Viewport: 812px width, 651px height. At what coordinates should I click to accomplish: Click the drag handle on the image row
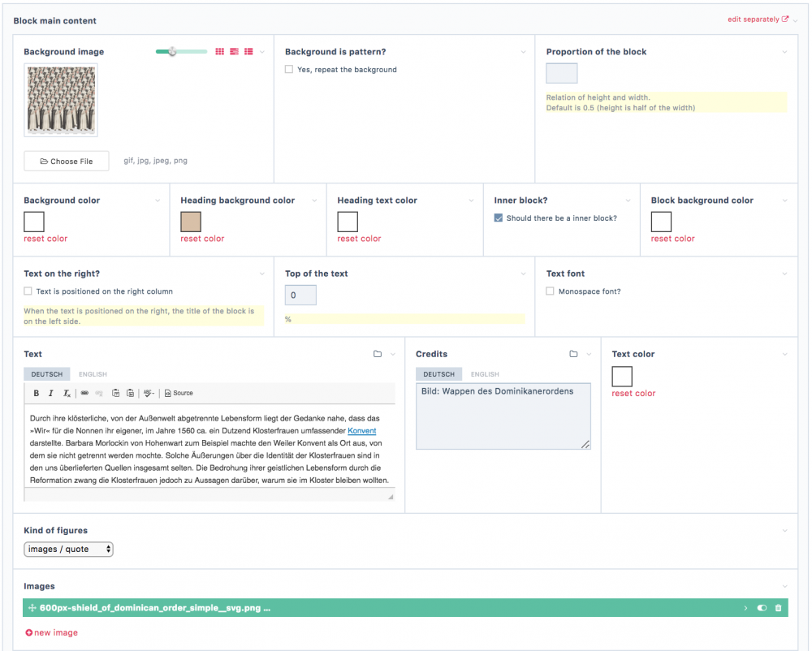(32, 608)
